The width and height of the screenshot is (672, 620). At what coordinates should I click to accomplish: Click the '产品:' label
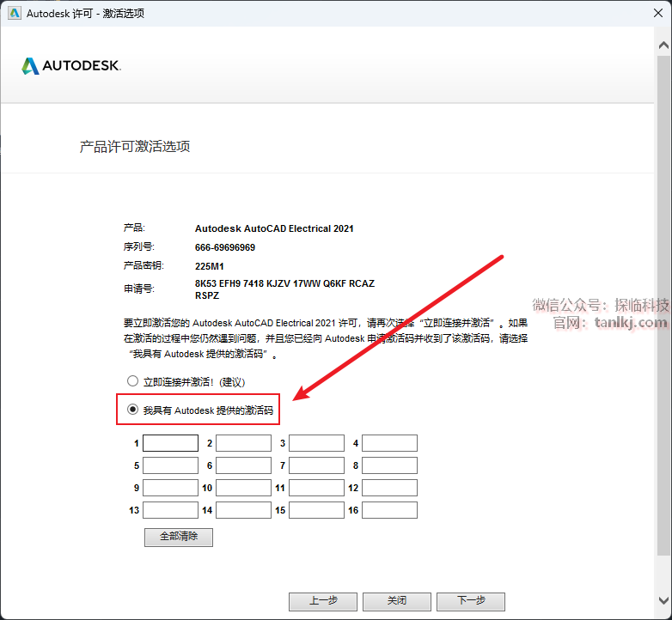pyautogui.click(x=135, y=228)
